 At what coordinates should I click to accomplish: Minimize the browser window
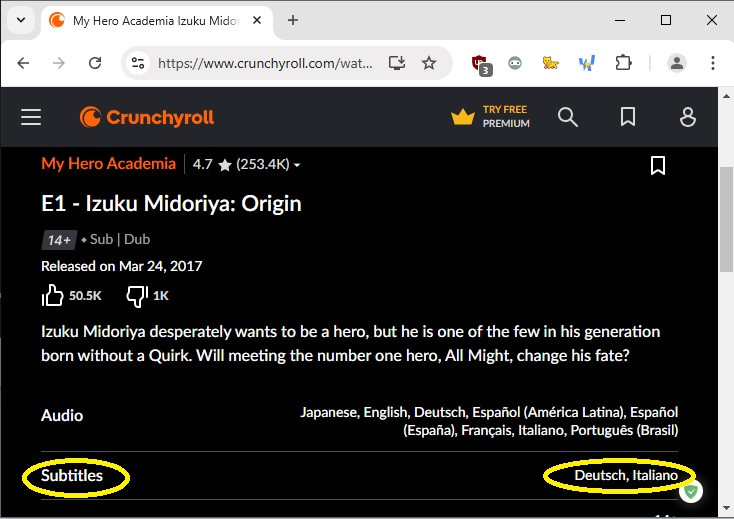(x=620, y=20)
